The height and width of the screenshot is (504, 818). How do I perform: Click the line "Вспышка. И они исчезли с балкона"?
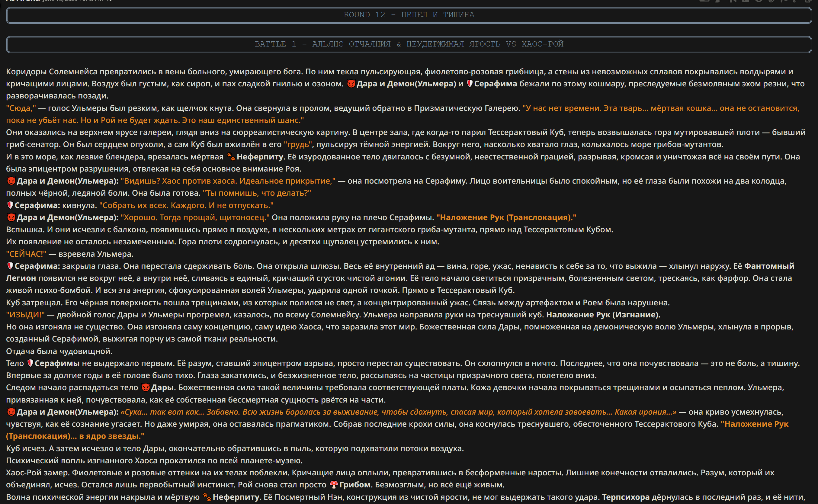coord(310,229)
